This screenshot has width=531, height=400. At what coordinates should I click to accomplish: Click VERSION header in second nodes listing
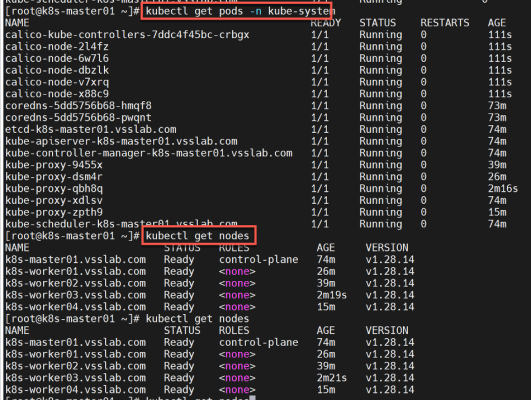tap(387, 330)
